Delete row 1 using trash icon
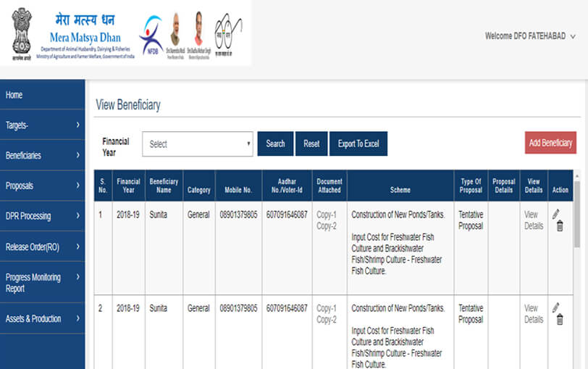The height and width of the screenshot is (369, 588). (560, 226)
